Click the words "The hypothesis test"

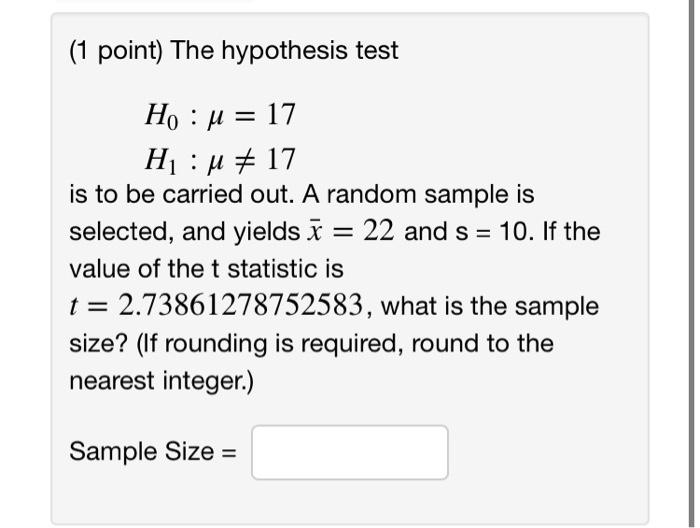pyautogui.click(x=284, y=50)
